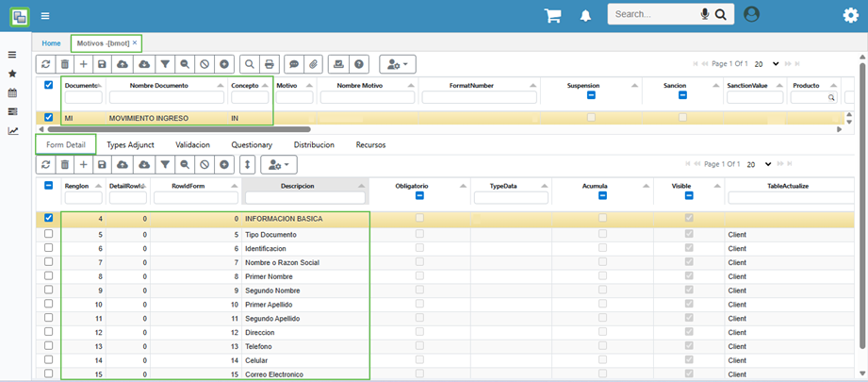Click the notifications bell
The width and height of the screenshot is (868, 382).
pos(585,15)
